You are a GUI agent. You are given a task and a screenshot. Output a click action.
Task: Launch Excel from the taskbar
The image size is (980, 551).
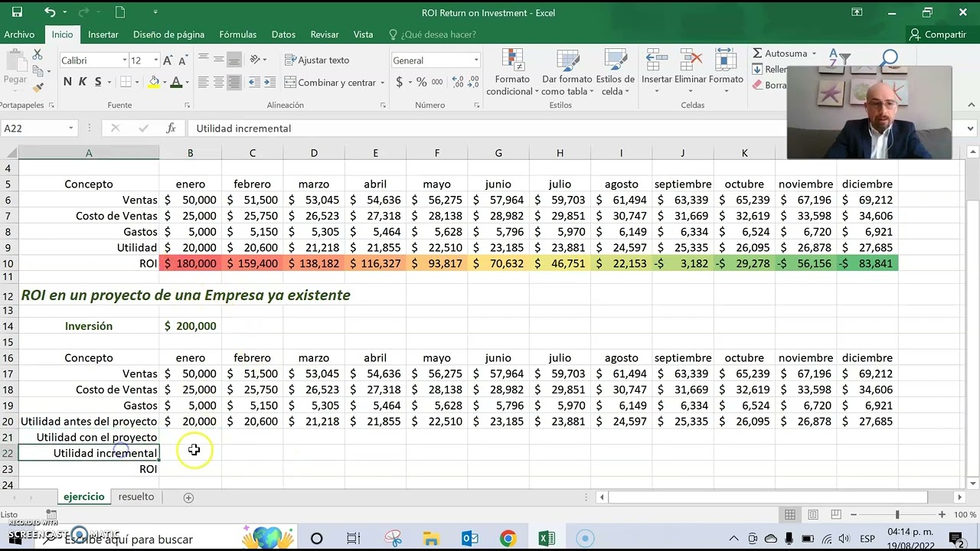point(547,539)
